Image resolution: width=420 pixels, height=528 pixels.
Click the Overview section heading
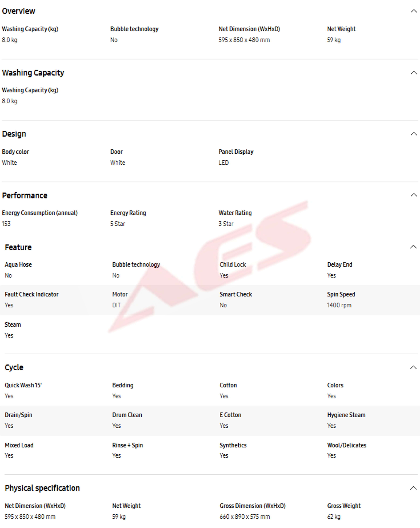click(x=19, y=11)
